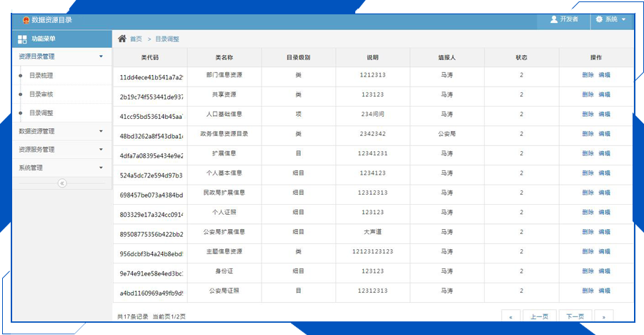Click the 下一页 next page button

(575, 316)
